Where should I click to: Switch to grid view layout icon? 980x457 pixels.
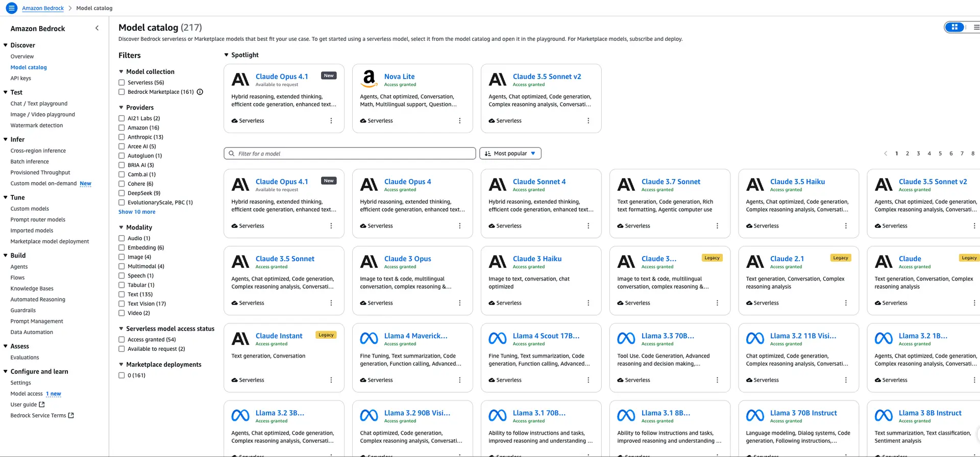click(x=954, y=28)
